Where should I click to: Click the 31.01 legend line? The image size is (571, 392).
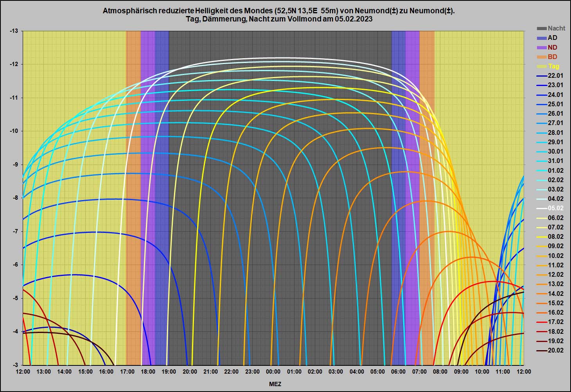(x=542, y=161)
